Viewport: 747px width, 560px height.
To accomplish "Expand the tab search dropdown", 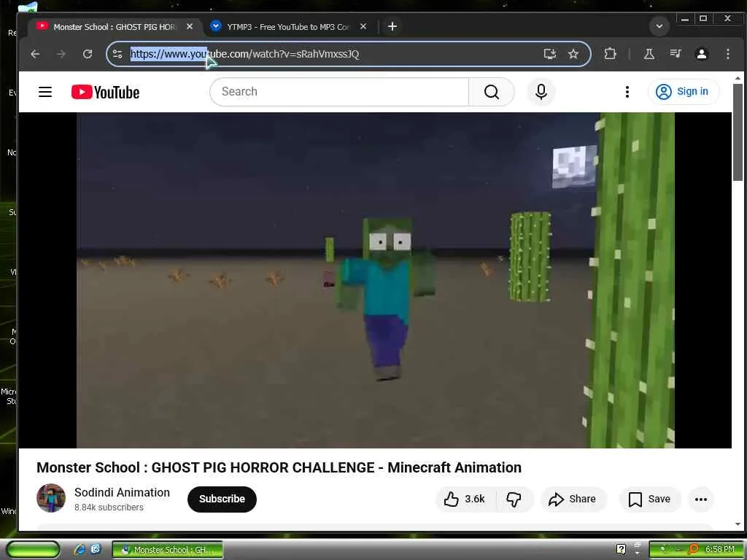I will (x=659, y=26).
